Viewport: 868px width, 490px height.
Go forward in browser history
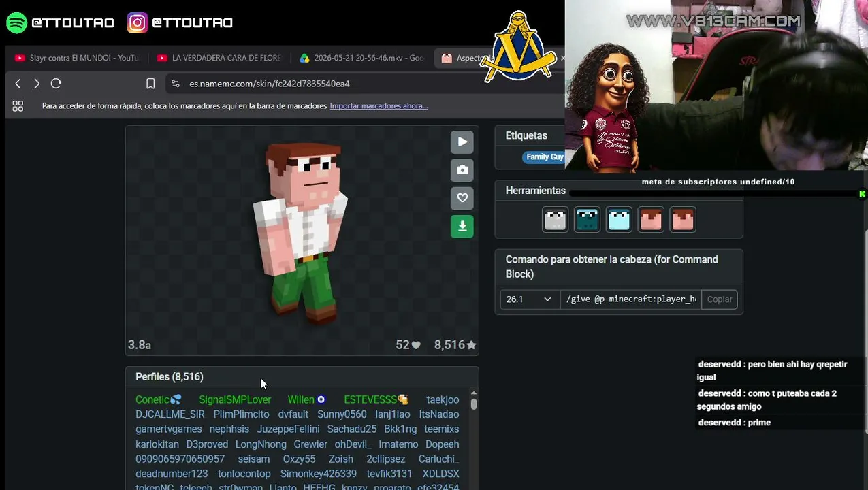pos(37,84)
